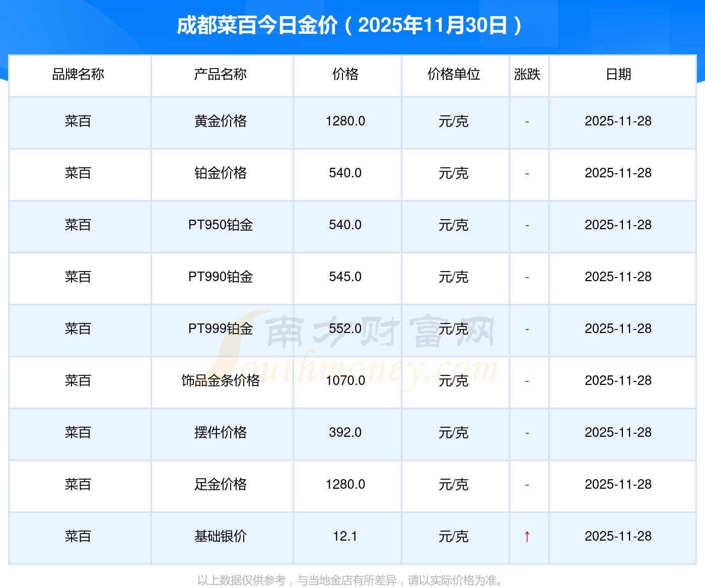Screen dimensions: 705x588
Task: Click the 黄金价格 product cell
Action: 221,121
